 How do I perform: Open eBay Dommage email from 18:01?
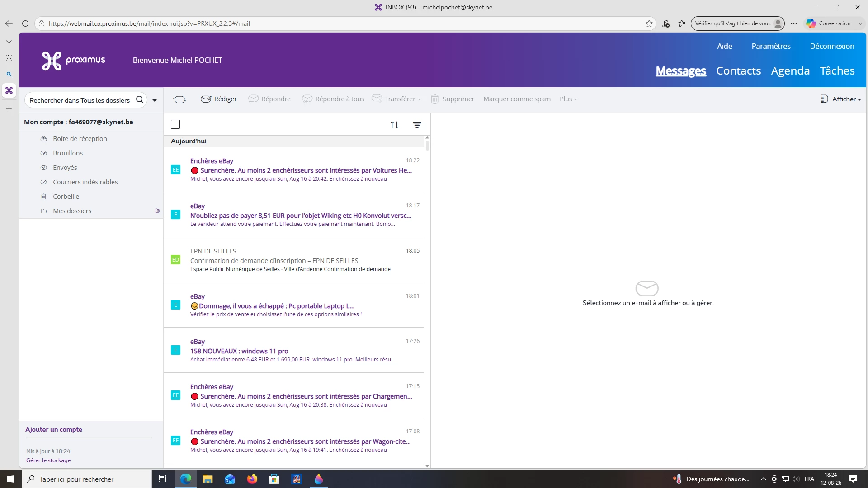(294, 305)
